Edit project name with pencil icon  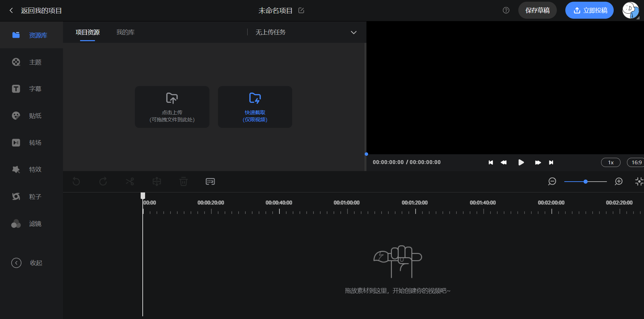(x=301, y=11)
